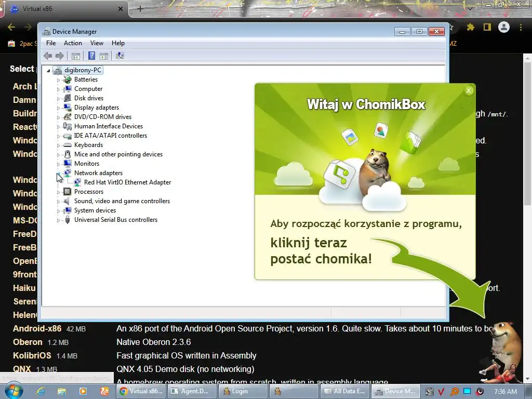Expand the Monitors node

click(58, 164)
